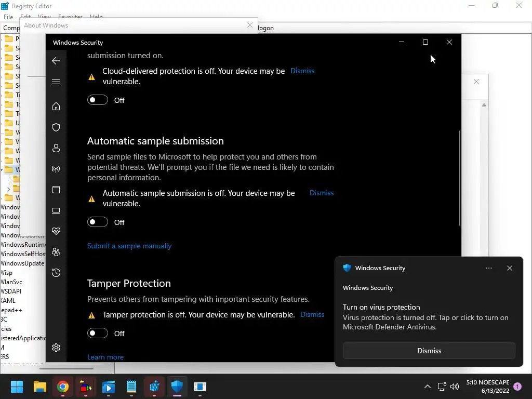Open Device performance & health heart icon
Image resolution: width=532 pixels, height=399 pixels.
click(x=56, y=231)
